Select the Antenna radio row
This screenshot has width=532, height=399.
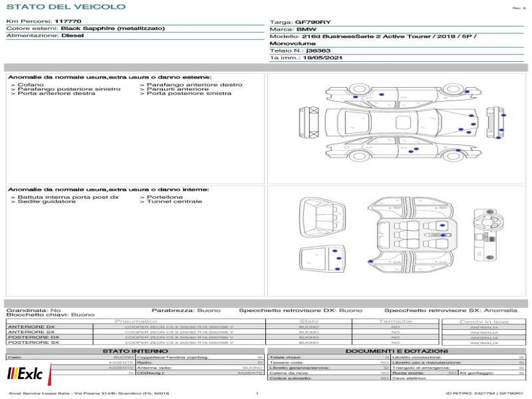[200, 368]
